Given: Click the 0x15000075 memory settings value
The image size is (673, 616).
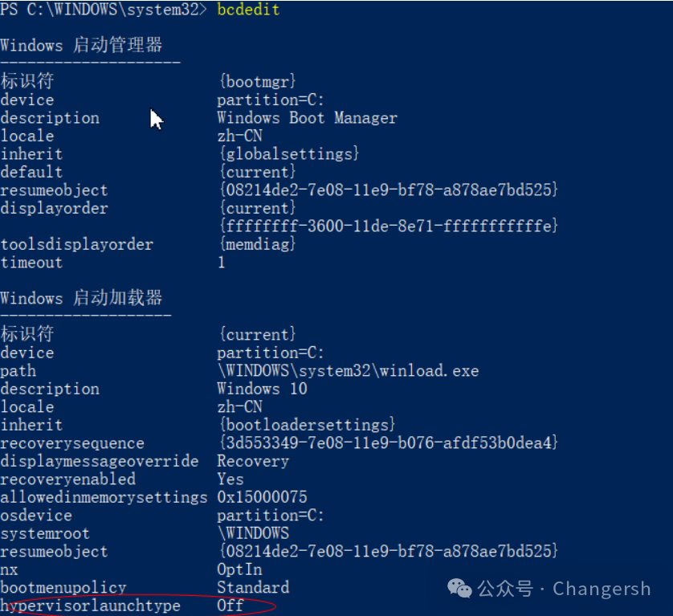Looking at the screenshot, I should coord(262,497).
